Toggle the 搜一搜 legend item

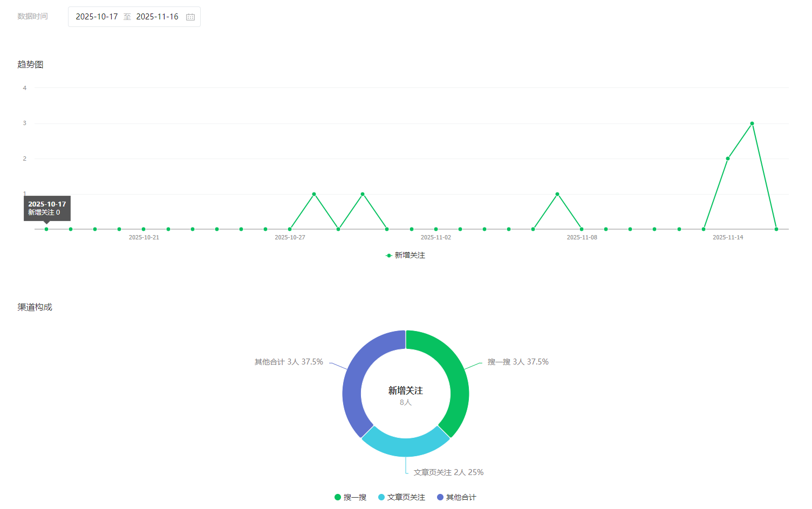351,497
